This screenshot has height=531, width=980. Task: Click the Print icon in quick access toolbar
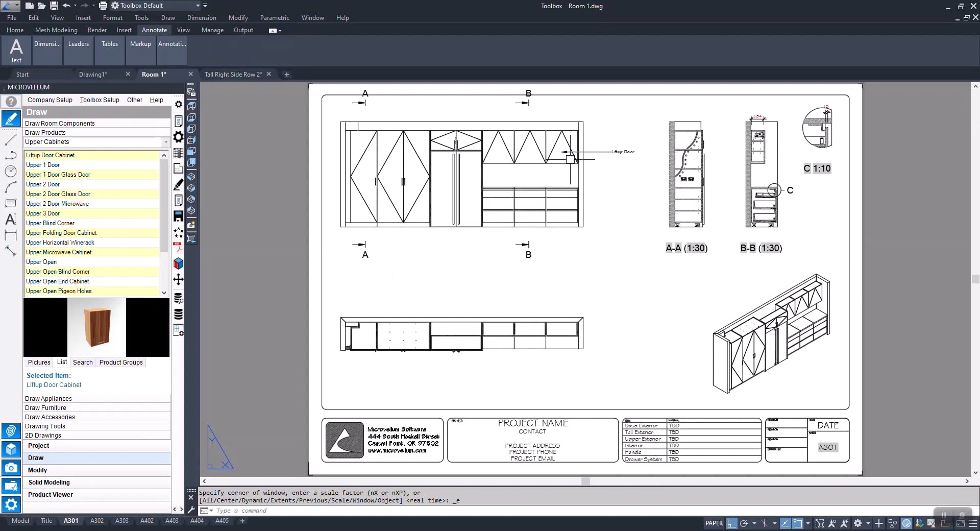pyautogui.click(x=103, y=6)
